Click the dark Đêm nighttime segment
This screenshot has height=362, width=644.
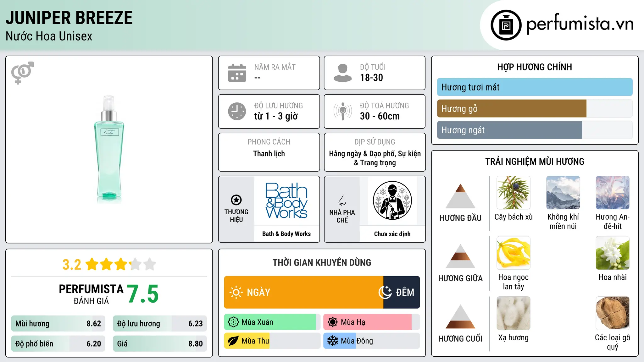coord(402,292)
